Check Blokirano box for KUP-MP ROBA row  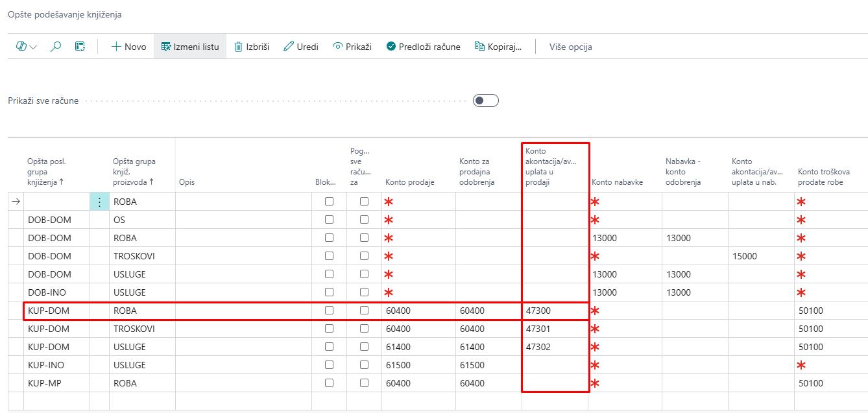[329, 383]
